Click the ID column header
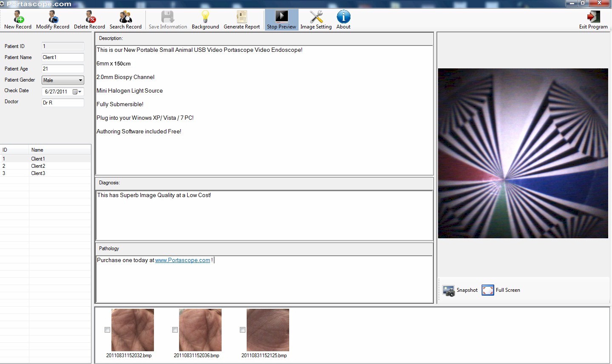Screen dimensions: 612x364 (14, 150)
